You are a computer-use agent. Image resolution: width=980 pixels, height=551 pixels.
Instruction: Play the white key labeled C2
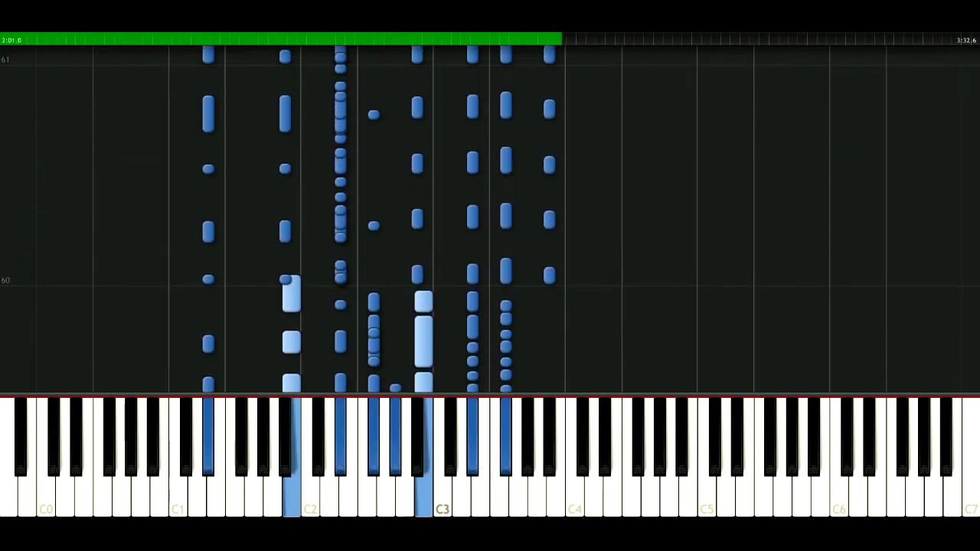point(310,497)
